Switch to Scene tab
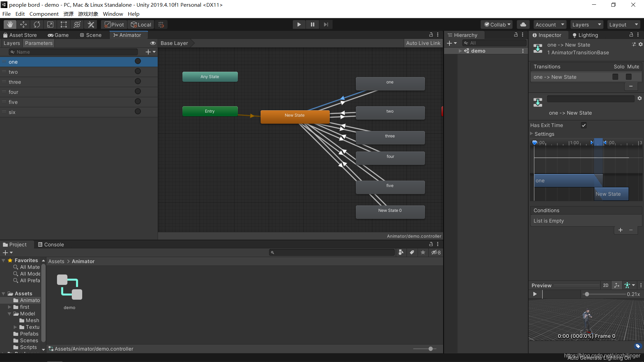The height and width of the screenshot is (362, 644). (91, 35)
